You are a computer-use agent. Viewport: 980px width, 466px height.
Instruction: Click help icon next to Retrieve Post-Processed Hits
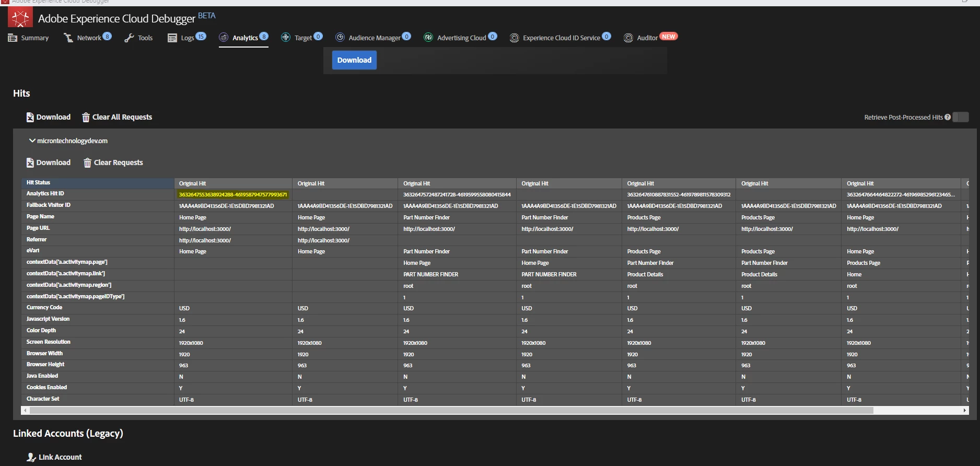pyautogui.click(x=948, y=117)
